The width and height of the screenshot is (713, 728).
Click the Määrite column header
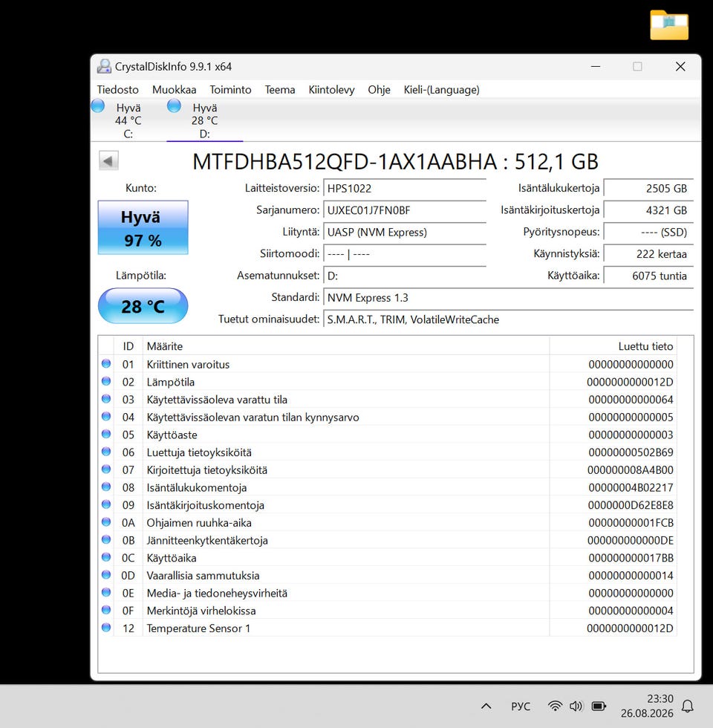pos(346,346)
